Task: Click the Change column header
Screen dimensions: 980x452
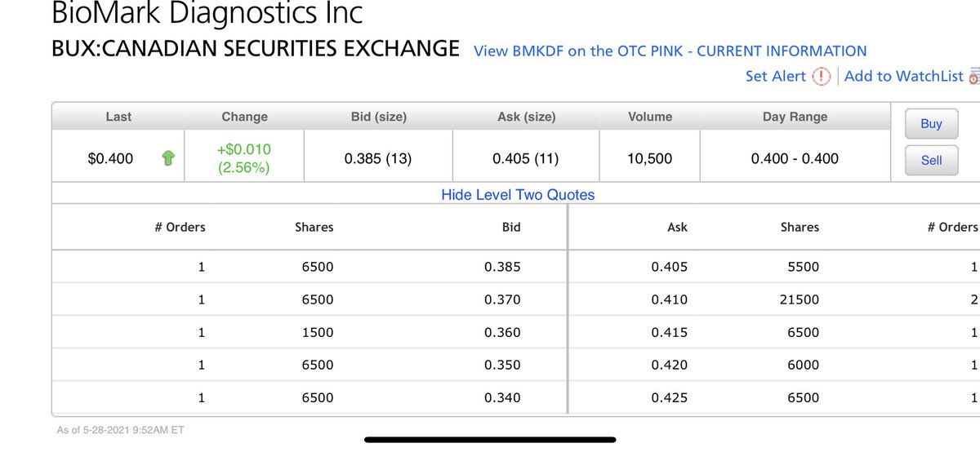Action: pos(244,117)
